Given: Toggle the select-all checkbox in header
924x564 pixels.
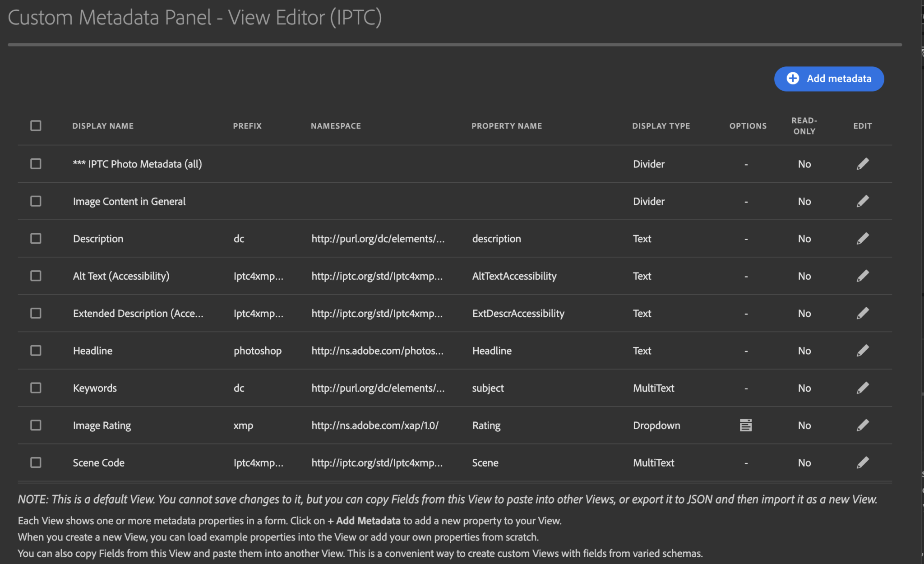Looking at the screenshot, I should pos(36,126).
